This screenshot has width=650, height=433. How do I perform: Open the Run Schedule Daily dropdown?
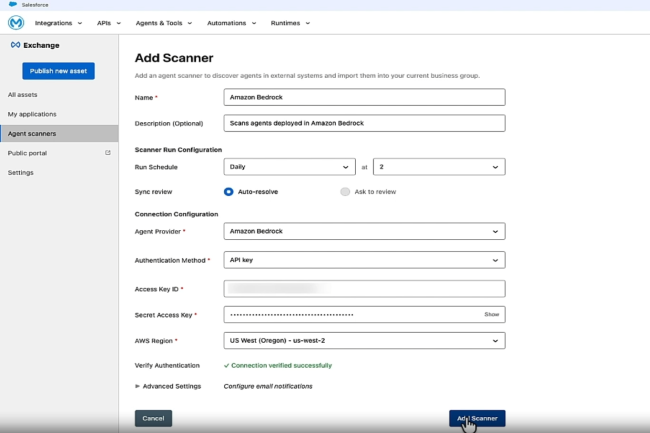tap(289, 167)
